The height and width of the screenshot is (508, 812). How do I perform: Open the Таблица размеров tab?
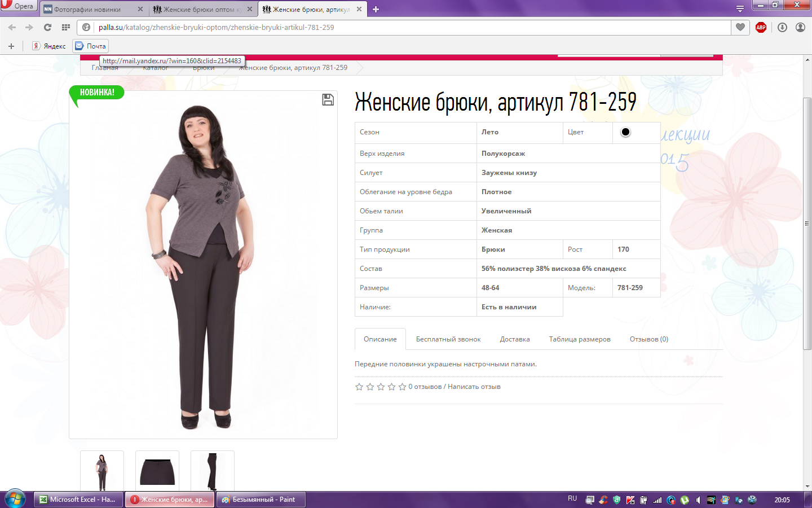pyautogui.click(x=580, y=339)
